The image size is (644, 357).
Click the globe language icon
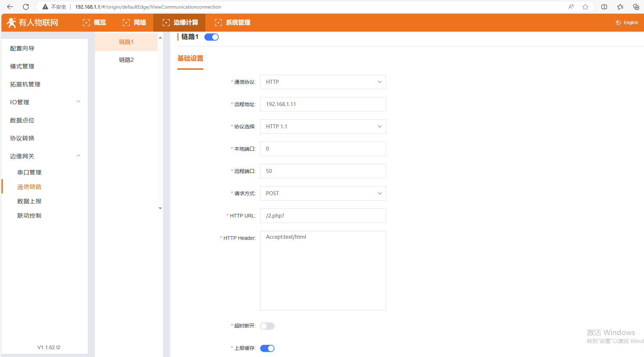point(618,23)
